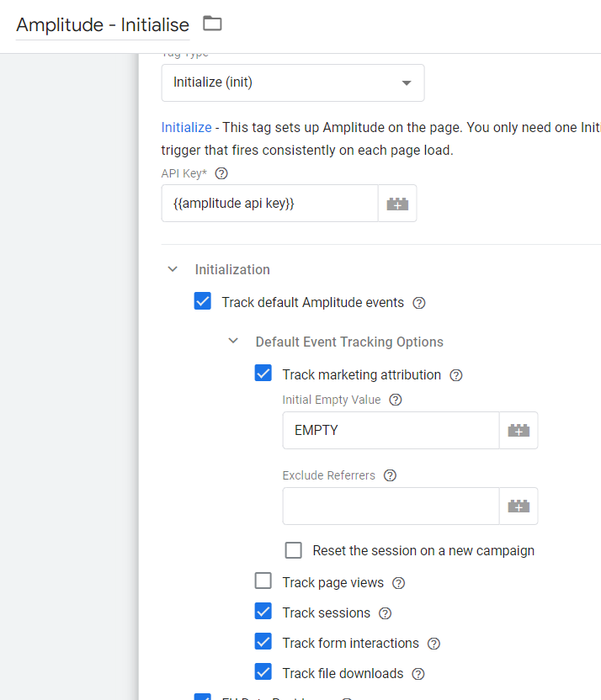Click help icon next to Exclude Referrers

[x=390, y=475]
